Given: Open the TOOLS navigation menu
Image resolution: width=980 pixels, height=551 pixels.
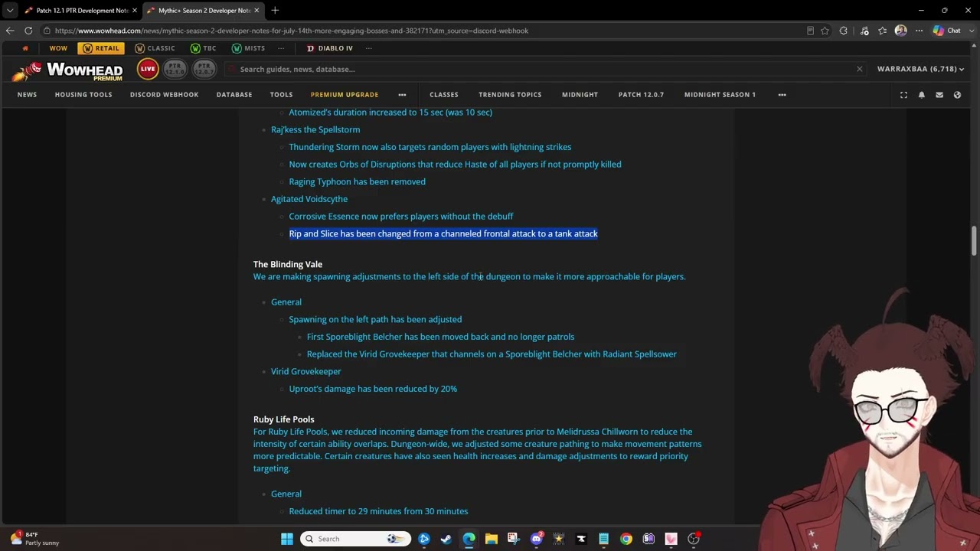Looking at the screenshot, I should [281, 95].
